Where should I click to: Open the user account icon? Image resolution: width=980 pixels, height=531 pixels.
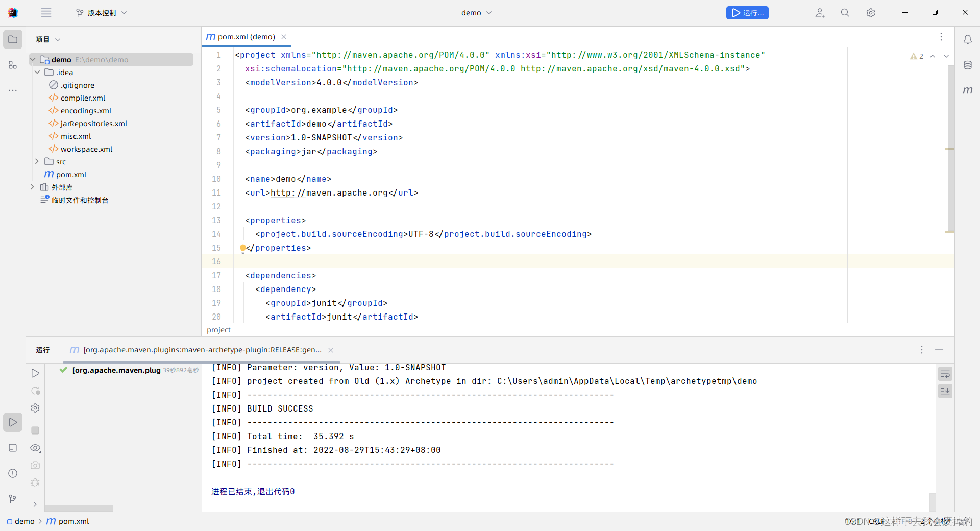819,13
